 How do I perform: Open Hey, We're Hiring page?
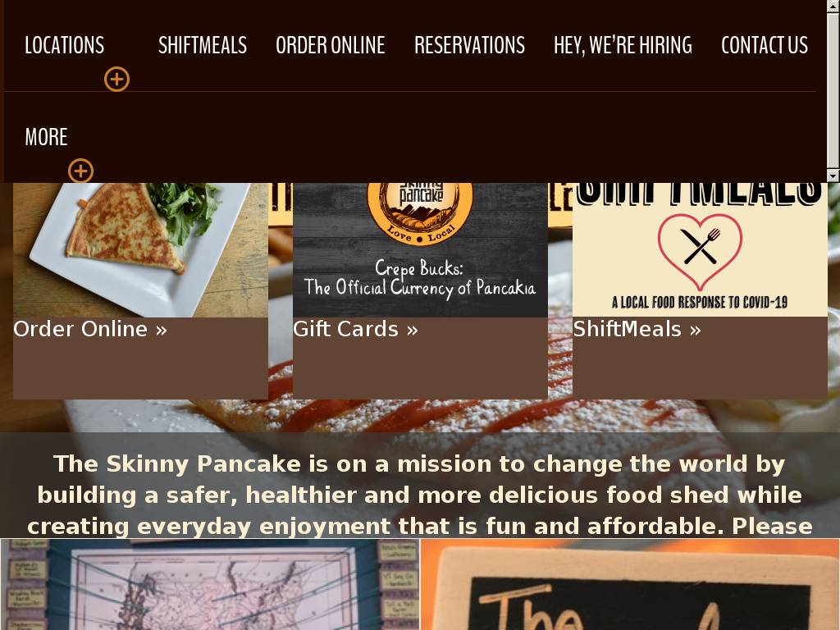click(623, 46)
